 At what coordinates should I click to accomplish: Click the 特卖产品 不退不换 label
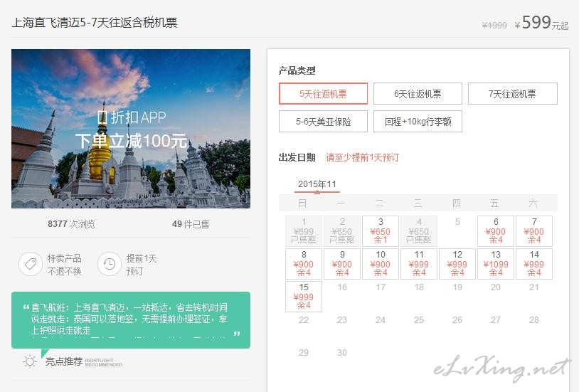pos(64,265)
